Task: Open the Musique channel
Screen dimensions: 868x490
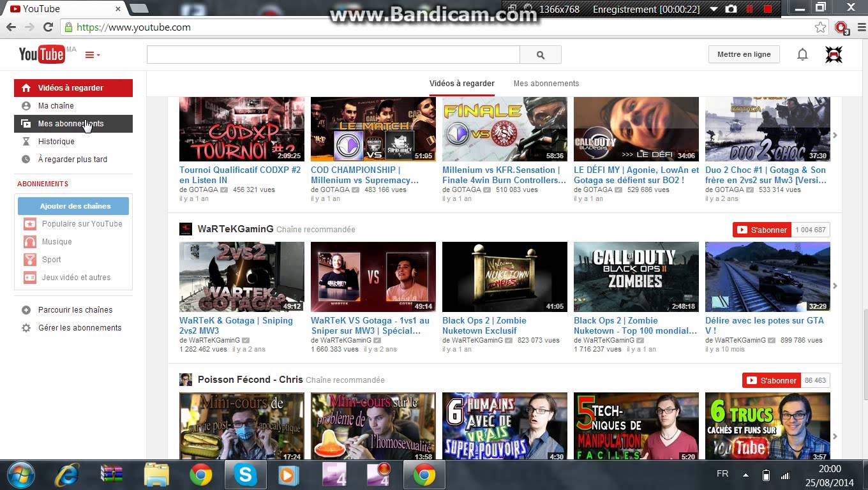Action: pos(73,242)
